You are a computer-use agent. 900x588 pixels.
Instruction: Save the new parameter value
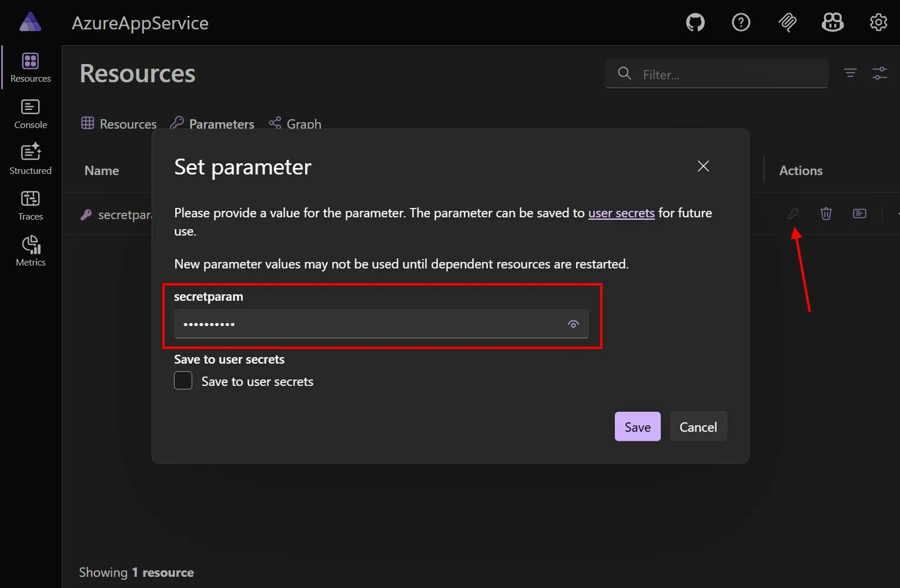tap(637, 426)
